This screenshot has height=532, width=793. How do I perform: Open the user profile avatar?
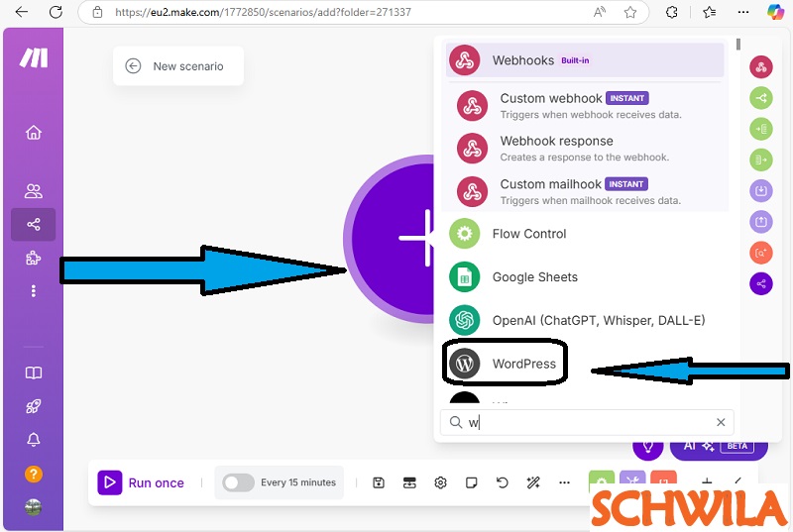point(34,507)
